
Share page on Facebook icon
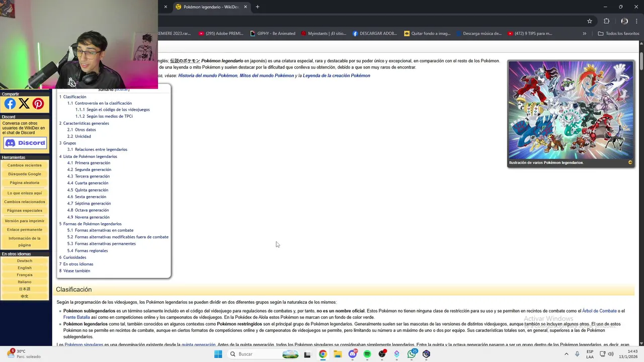click(10, 104)
